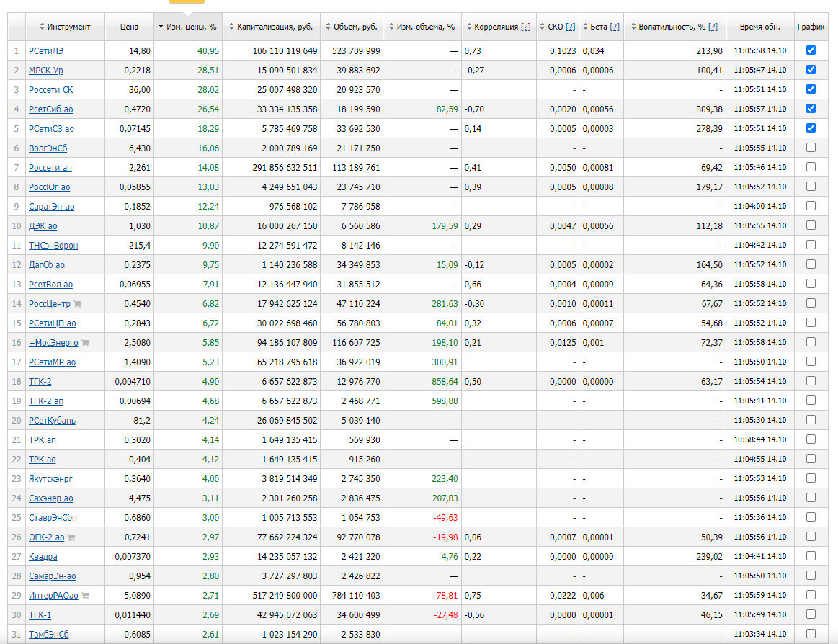Screen dimensions: 838x644
Task: Check the chart checkbox for ДЭК ао
Action: click(811, 225)
